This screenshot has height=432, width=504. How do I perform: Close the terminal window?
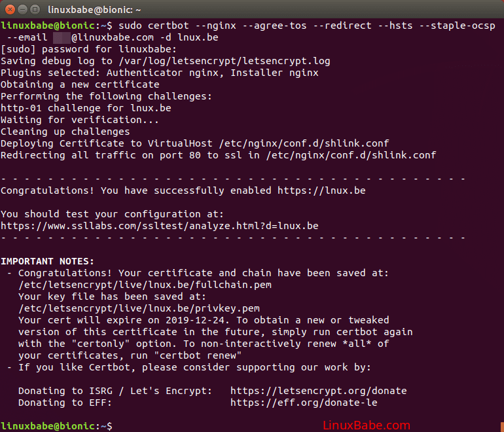[11, 10]
